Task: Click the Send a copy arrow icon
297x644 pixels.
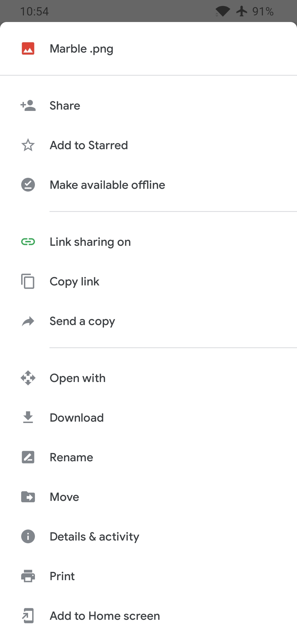Action: (x=28, y=321)
